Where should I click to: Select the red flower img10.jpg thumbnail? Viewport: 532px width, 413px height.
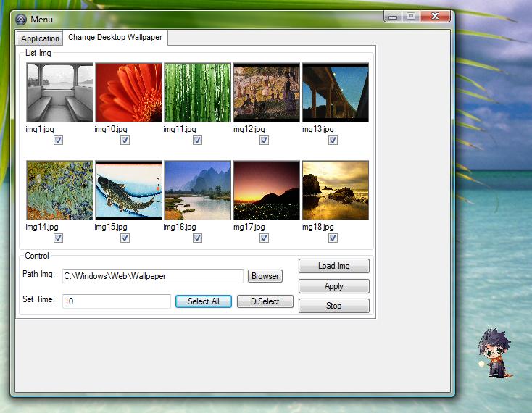coord(128,92)
